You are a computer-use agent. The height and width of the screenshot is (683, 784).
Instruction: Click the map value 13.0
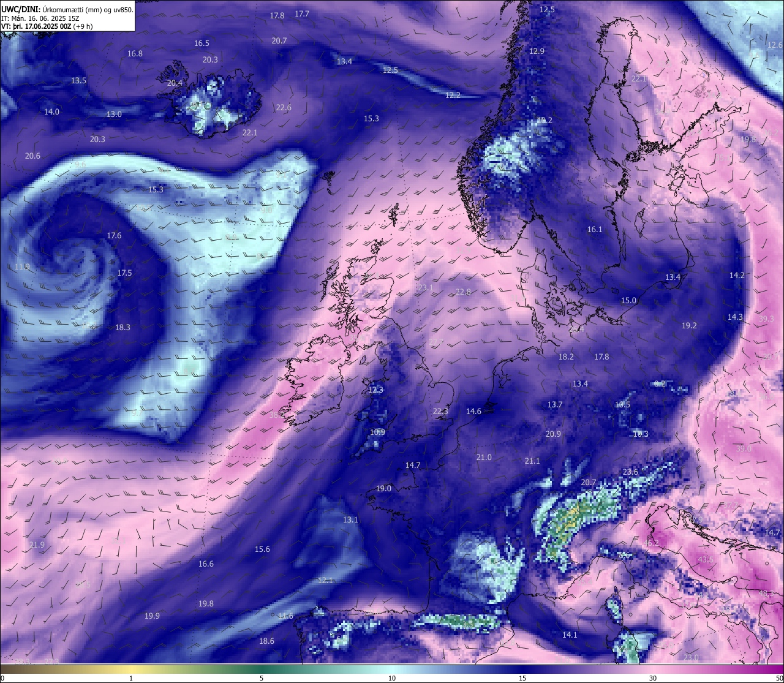coord(114,114)
